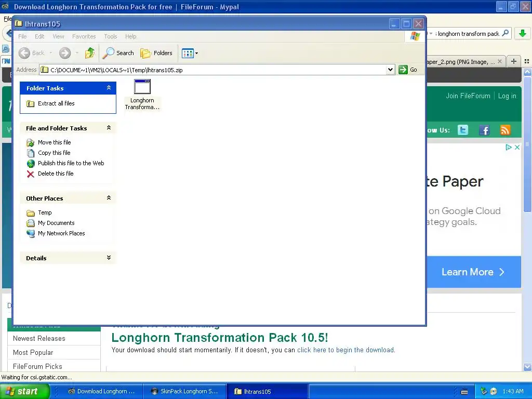Viewport: 532px width, 399px height.
Task: Open the Temp folder link
Action: pyautogui.click(x=39, y=212)
